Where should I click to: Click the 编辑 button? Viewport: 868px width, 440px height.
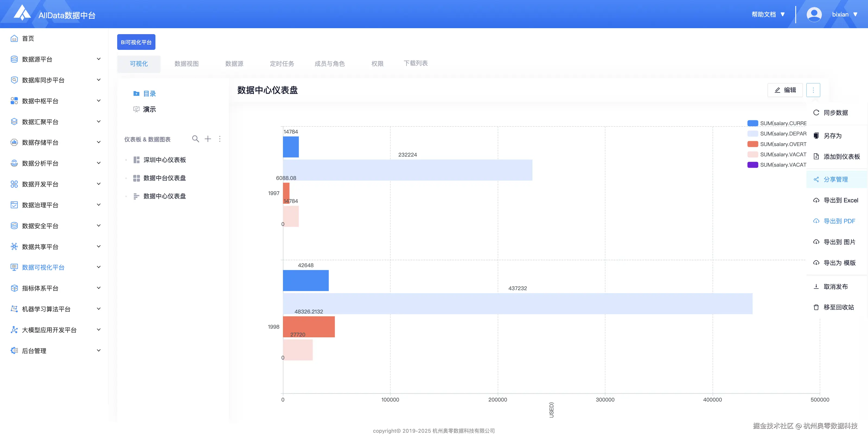click(785, 90)
